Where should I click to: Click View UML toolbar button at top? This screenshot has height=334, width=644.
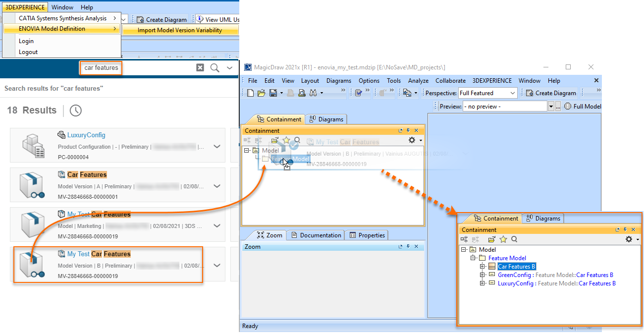218,19
